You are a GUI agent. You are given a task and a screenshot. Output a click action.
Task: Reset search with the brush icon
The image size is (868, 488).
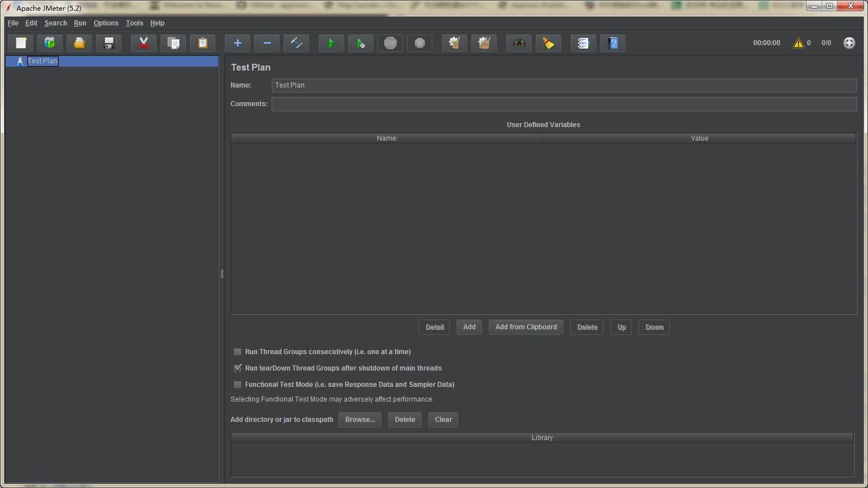pos(549,43)
